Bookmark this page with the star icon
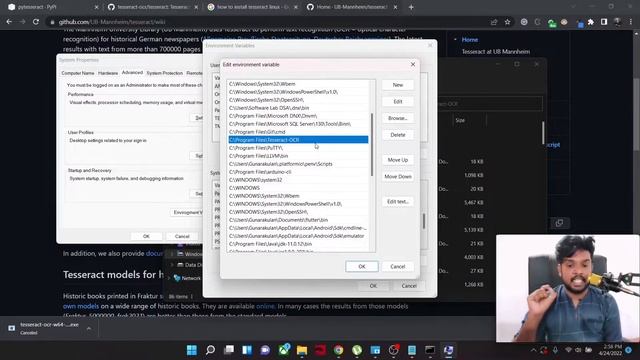The image size is (640, 360). click(507, 22)
